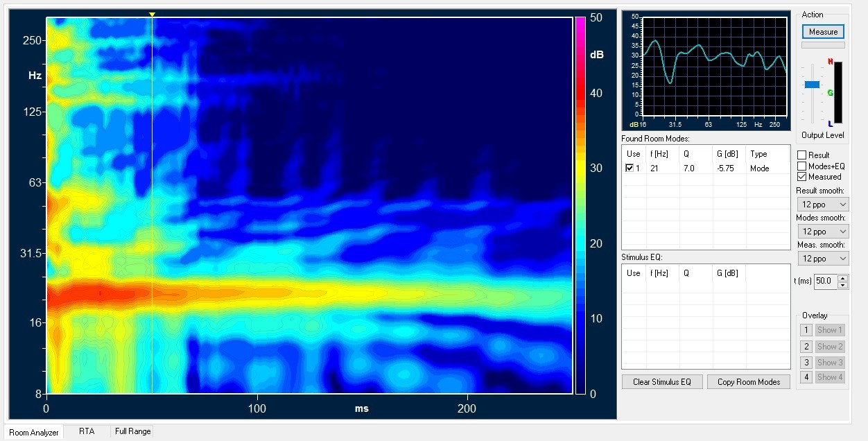Click Clear Stimulus EQ button

[662, 382]
